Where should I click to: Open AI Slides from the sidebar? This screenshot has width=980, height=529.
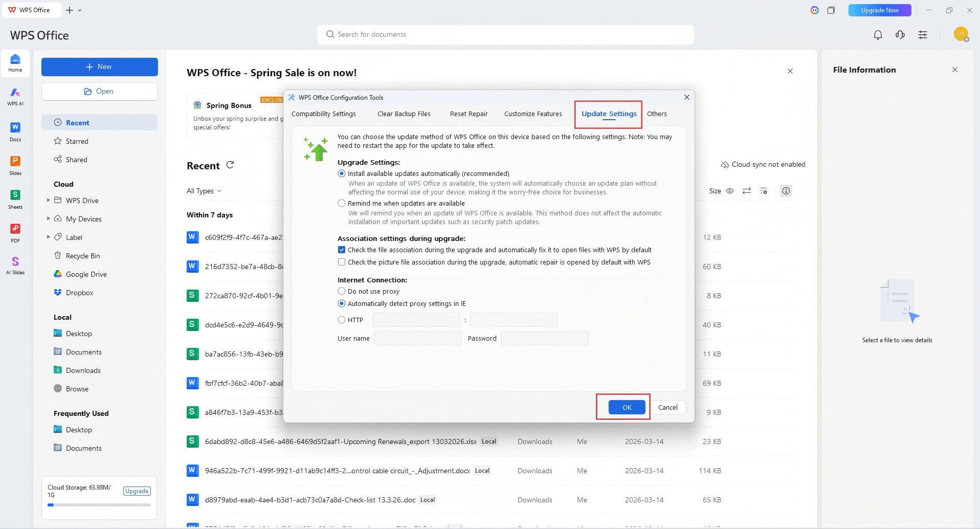[15, 266]
